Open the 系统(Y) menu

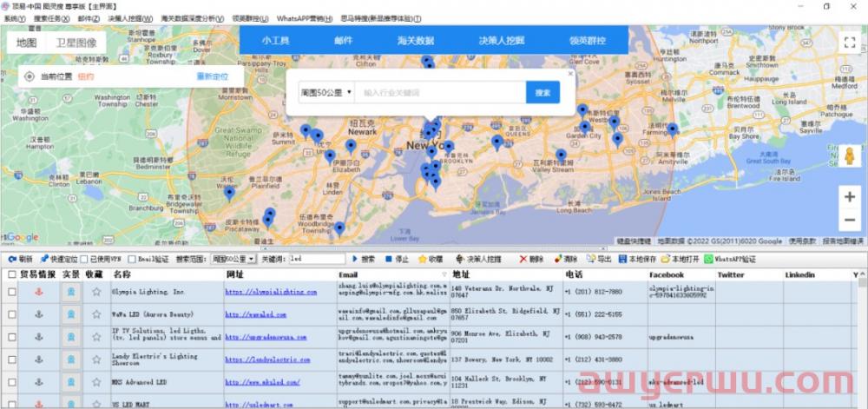pyautogui.click(x=15, y=18)
